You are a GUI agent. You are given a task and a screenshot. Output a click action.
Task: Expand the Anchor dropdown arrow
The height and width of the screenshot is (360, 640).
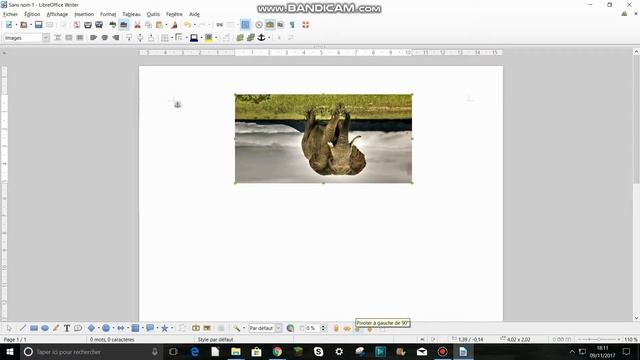coord(269,38)
